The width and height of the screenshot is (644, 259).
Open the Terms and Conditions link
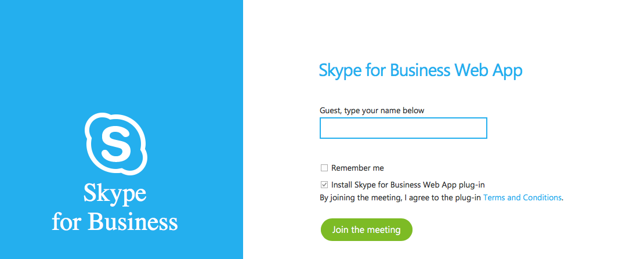coord(522,197)
